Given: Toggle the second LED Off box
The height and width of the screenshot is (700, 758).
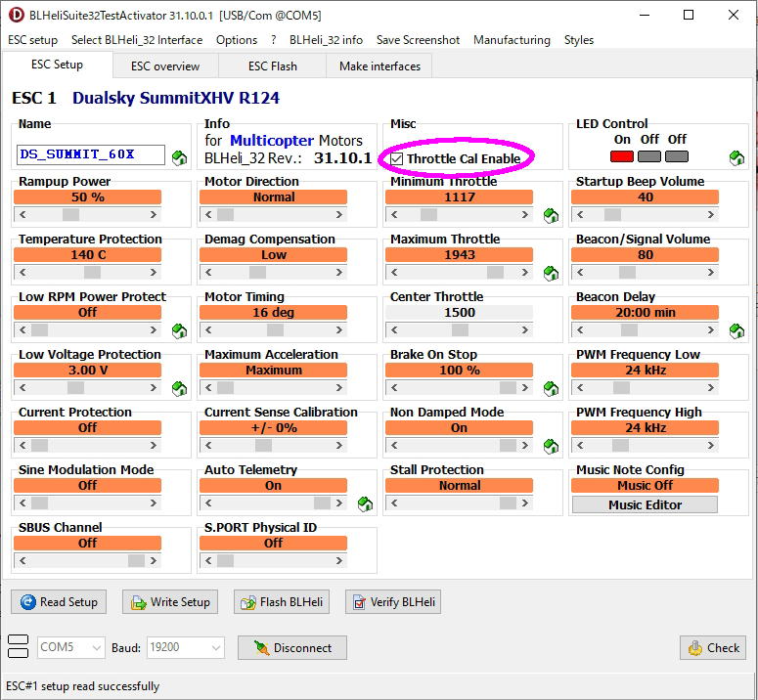Looking at the screenshot, I should [x=677, y=156].
